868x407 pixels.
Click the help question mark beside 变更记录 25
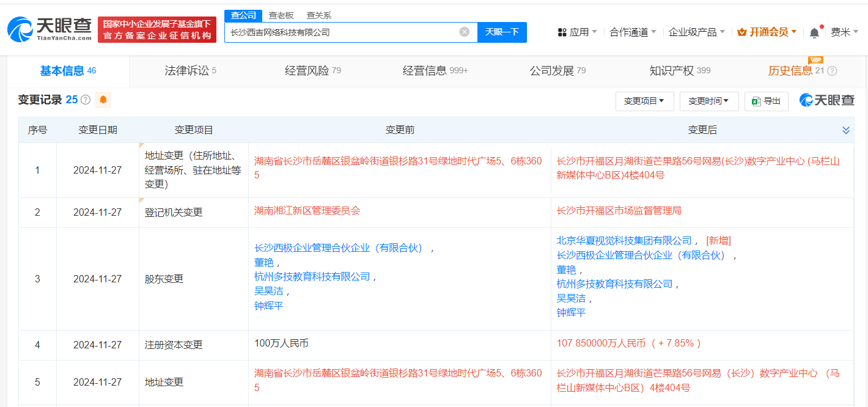84,99
